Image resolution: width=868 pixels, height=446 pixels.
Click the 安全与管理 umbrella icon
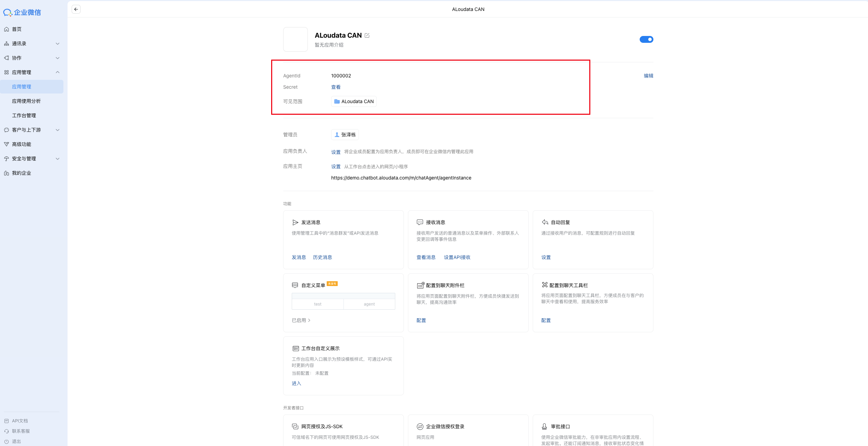click(7, 159)
